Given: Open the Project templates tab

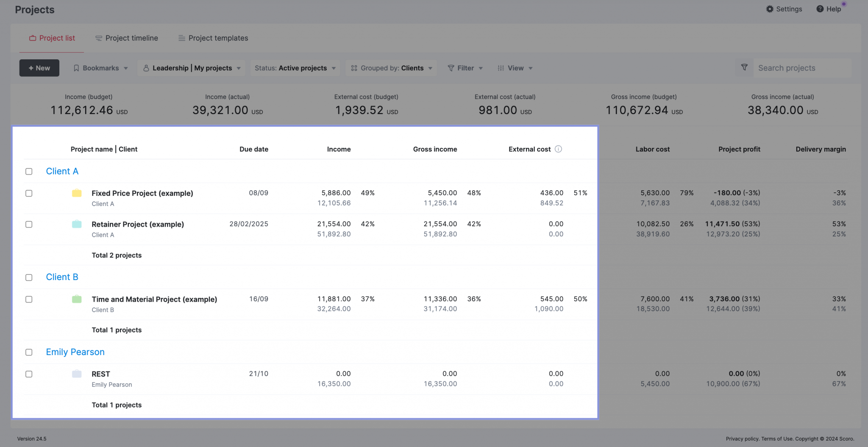Looking at the screenshot, I should tap(213, 38).
